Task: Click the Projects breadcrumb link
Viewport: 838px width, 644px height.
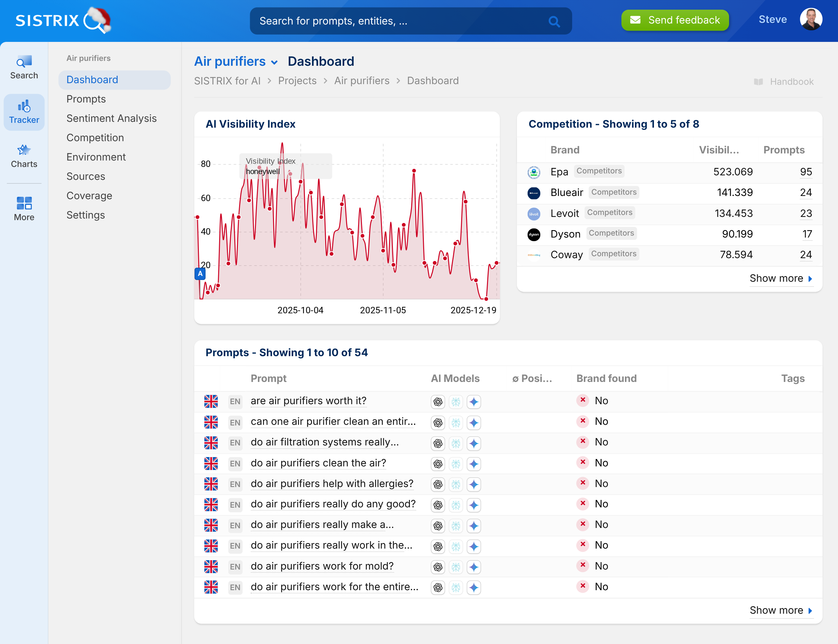Action: coord(297,81)
